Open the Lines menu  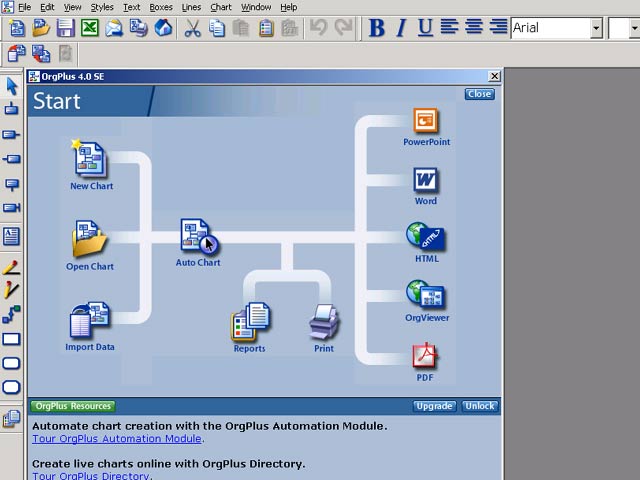(191, 7)
